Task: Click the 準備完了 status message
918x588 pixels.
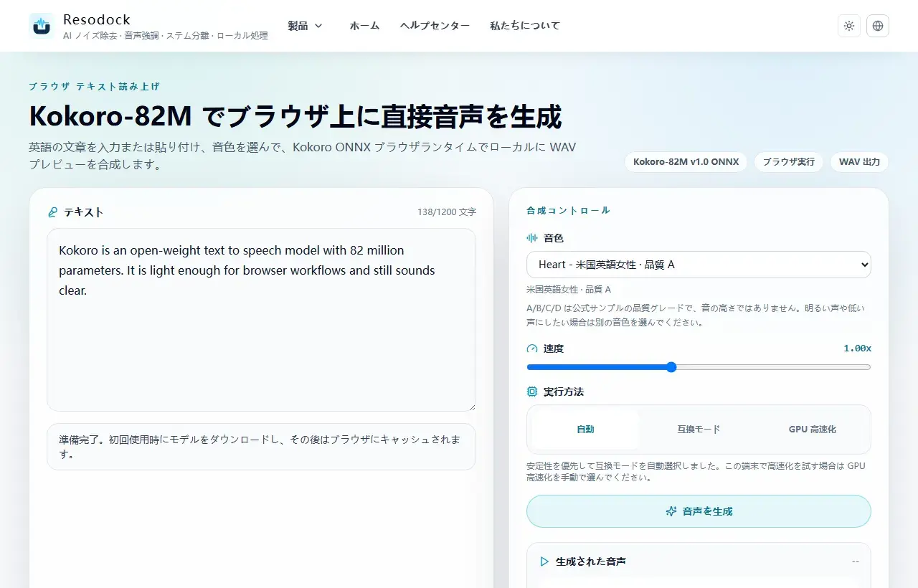Action: (261, 447)
